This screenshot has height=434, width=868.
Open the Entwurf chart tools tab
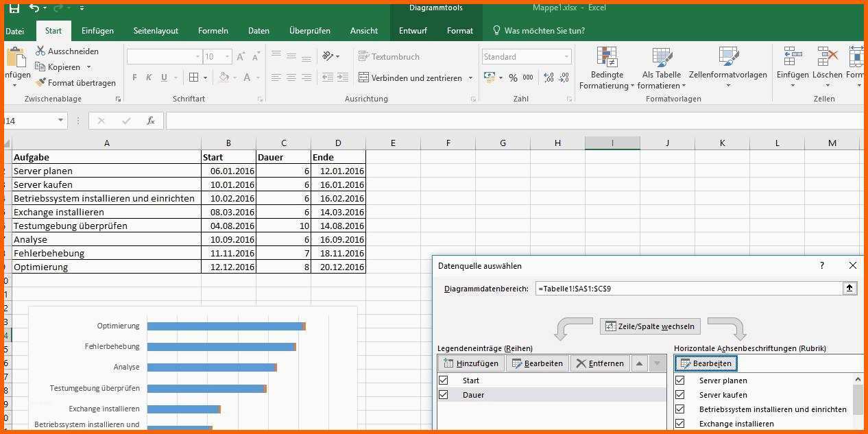tap(413, 31)
